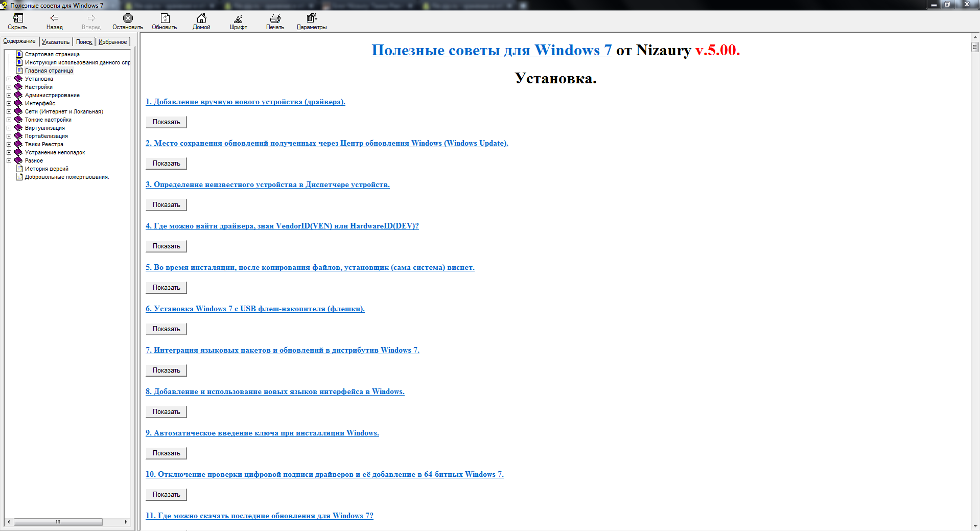Screen dimensions: 980x531
Task: Click the book icon beside Устранение неполадок
Action: point(18,152)
